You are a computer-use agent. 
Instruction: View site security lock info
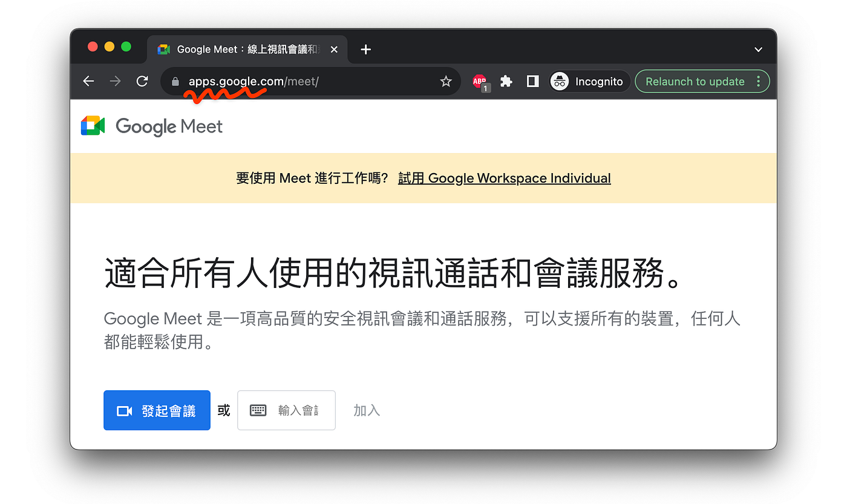tap(175, 82)
